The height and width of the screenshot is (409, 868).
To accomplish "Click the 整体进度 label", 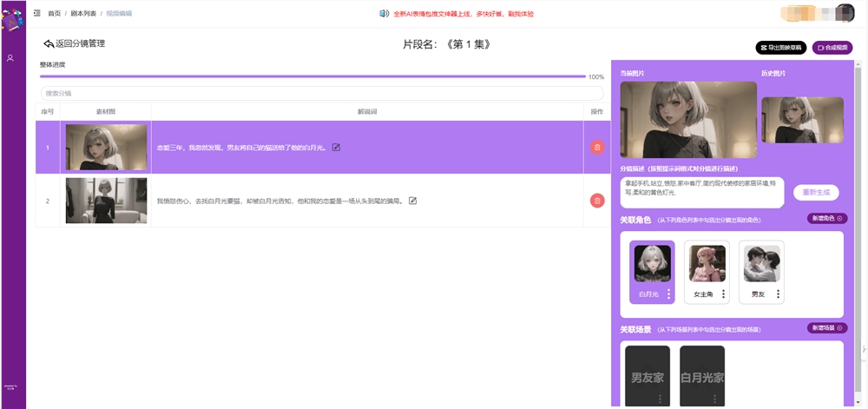I will coord(53,65).
